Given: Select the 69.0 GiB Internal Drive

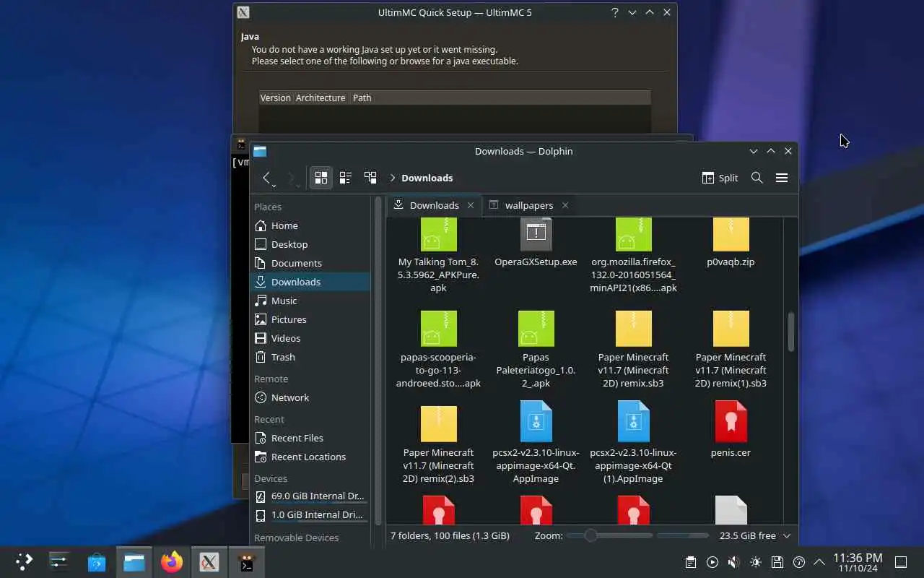Looking at the screenshot, I should tap(310, 496).
